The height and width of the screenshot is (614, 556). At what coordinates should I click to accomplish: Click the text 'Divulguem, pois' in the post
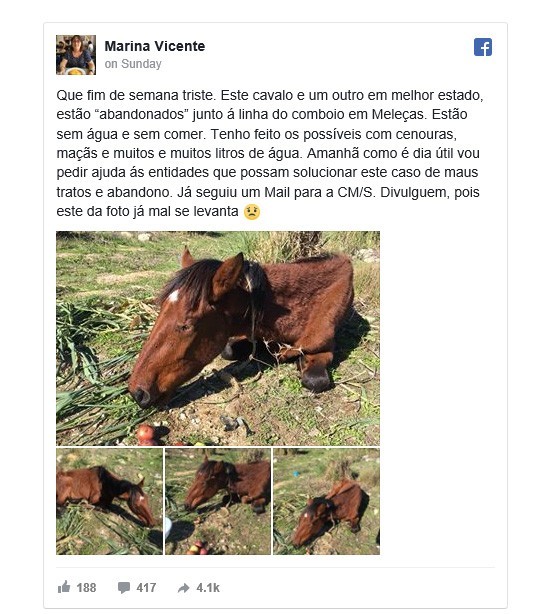tap(430, 192)
